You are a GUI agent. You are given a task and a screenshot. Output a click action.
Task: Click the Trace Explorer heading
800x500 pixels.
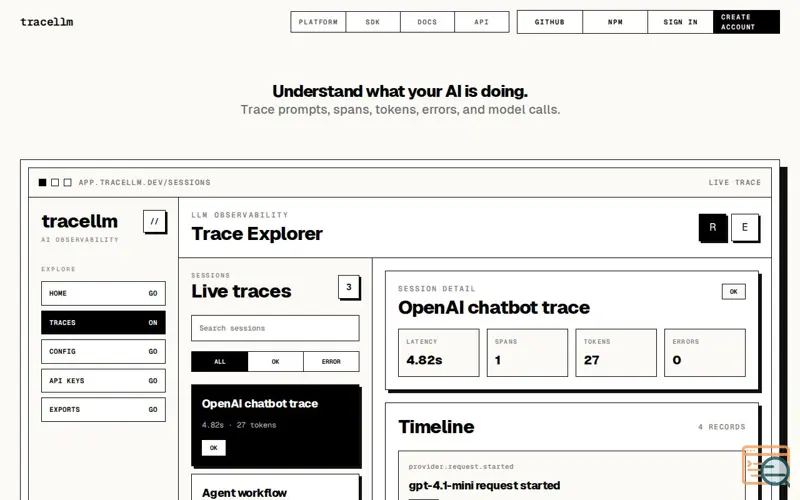click(x=257, y=234)
